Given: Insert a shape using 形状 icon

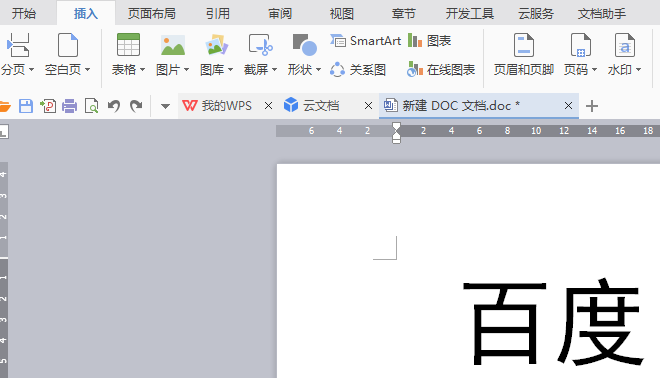Looking at the screenshot, I should coord(304,45).
